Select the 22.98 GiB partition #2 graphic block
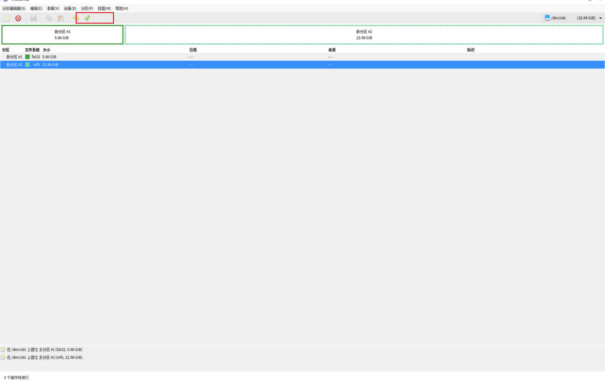 [x=364, y=35]
